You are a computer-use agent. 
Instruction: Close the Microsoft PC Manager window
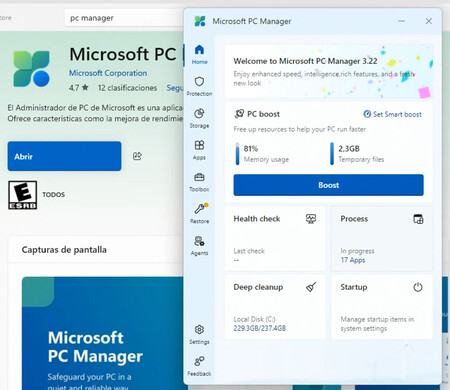coord(429,21)
